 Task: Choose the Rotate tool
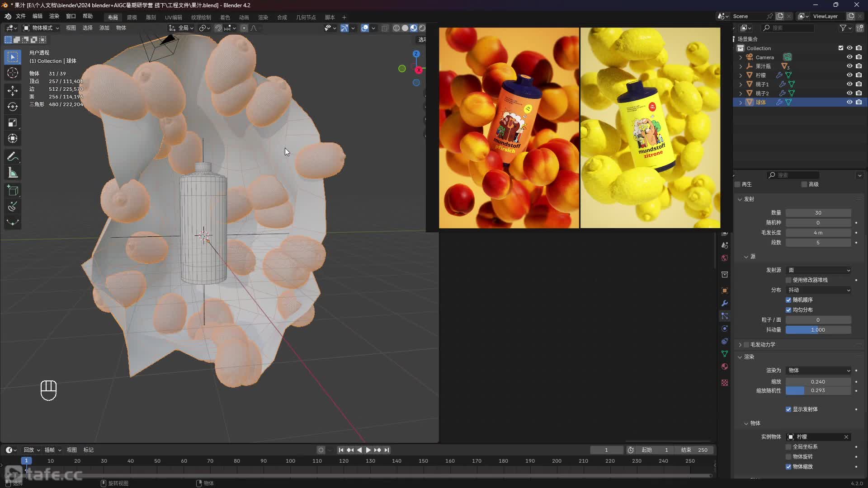[x=13, y=107]
